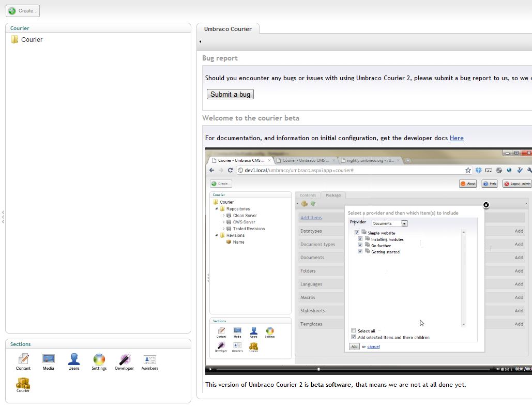Toggle the Getting started checkbox
The height and width of the screenshot is (408, 532).
click(360, 251)
